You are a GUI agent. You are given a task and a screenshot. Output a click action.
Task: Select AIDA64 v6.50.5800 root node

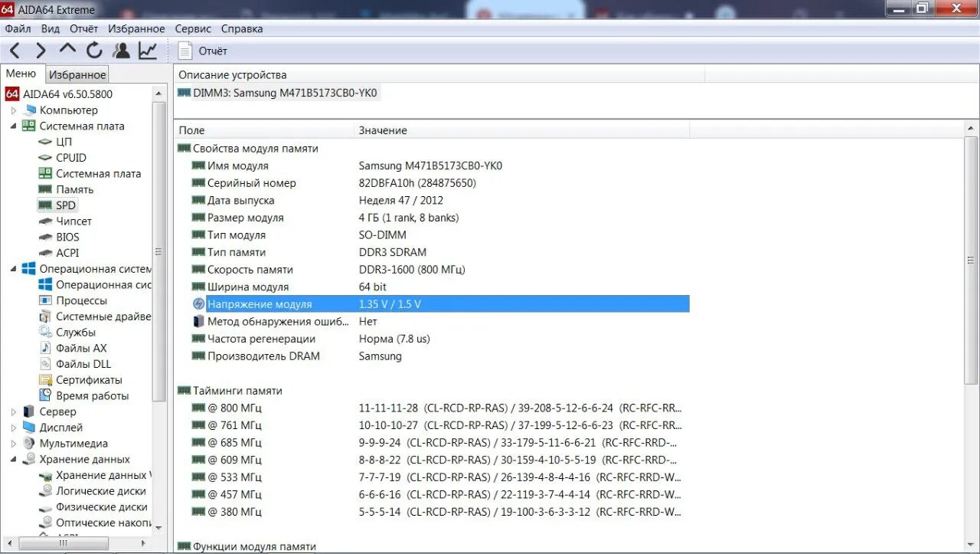click(59, 94)
